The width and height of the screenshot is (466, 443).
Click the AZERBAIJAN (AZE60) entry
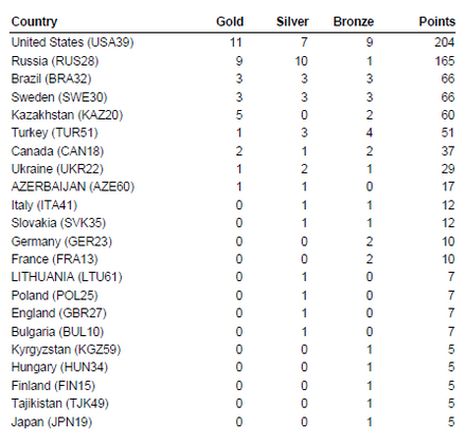click(73, 187)
